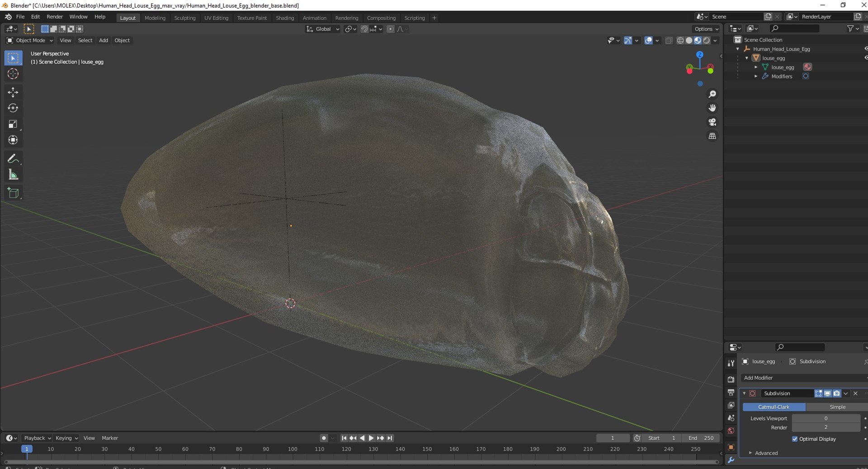
Task: Toggle camera view in viewport
Action: coord(712,122)
